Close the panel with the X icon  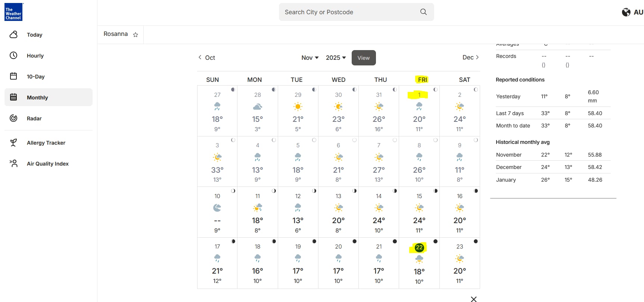coord(473,299)
